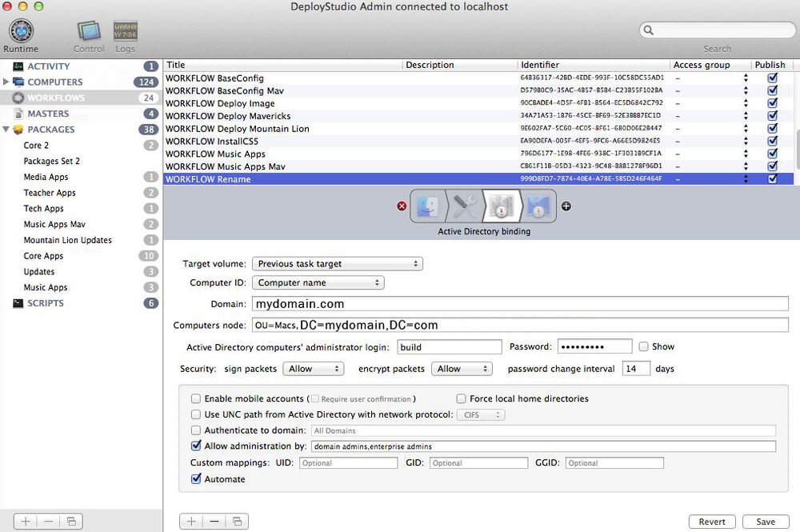Select the Masters document icon in sidebar
The height and width of the screenshot is (532, 800).
(x=18, y=114)
